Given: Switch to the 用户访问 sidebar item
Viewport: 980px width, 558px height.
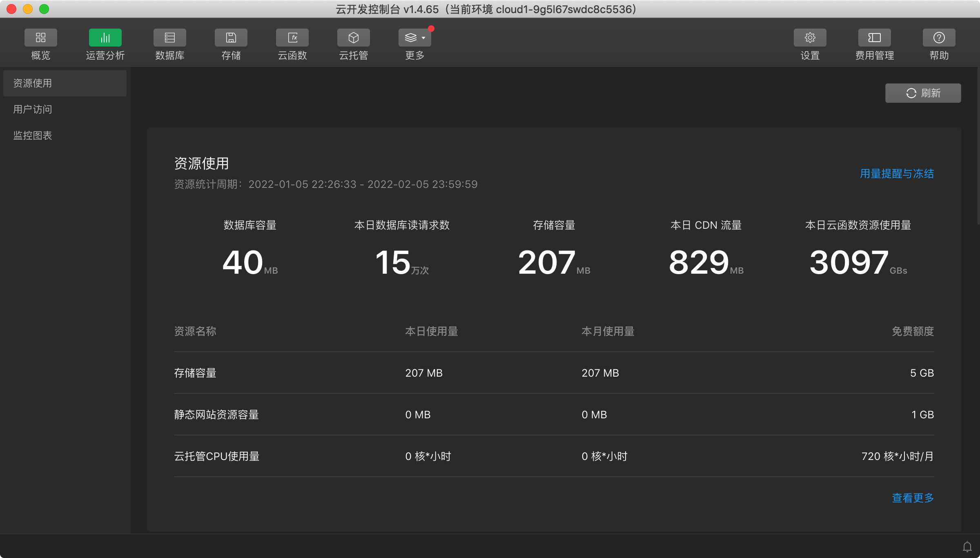Looking at the screenshot, I should 33,109.
